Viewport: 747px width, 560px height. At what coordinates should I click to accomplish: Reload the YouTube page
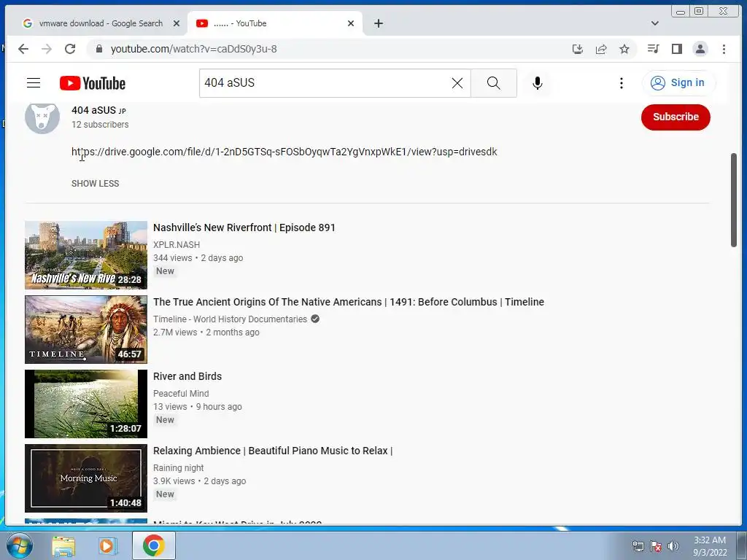(70, 49)
